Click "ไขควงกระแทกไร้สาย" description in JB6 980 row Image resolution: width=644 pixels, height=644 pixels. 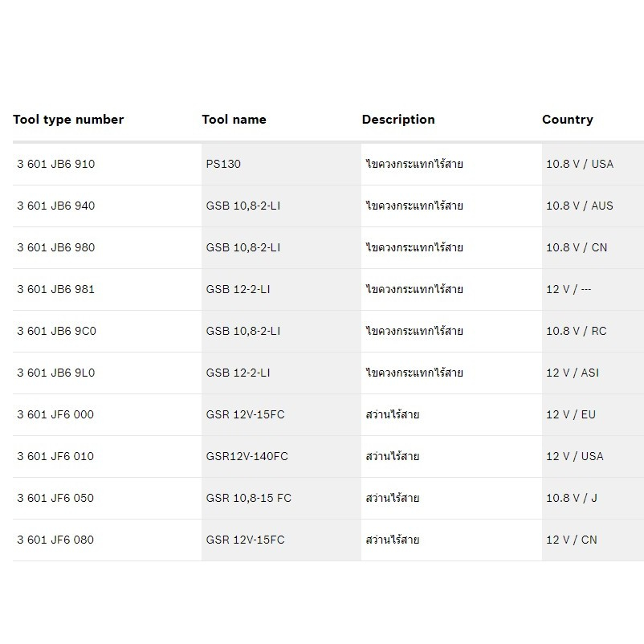[x=414, y=247]
